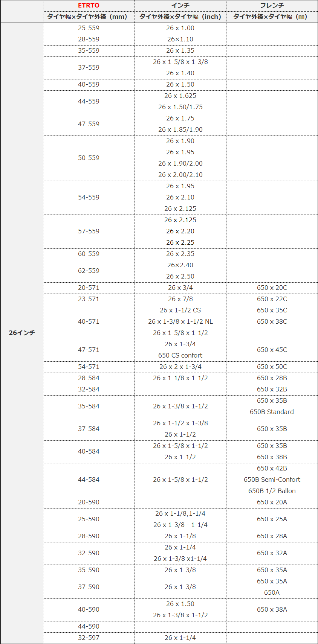Click the 26 x 3/4 inch cell
The height and width of the screenshot is (644, 318).
click(180, 288)
